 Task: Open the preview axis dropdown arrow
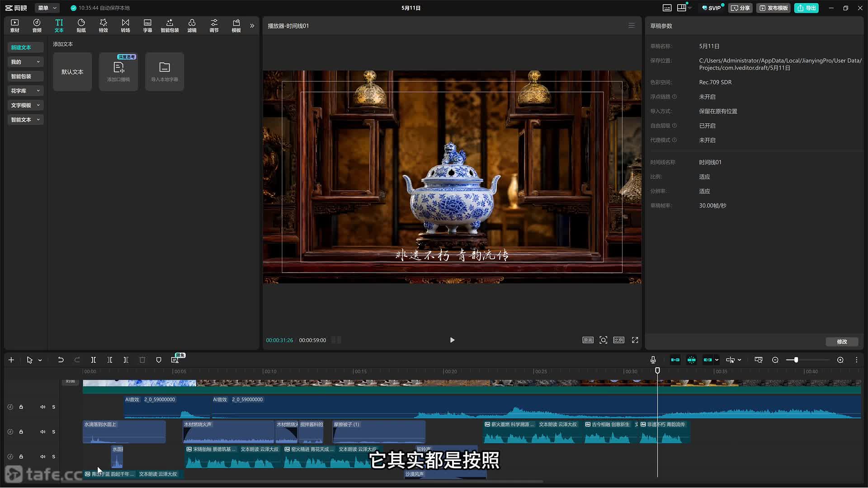click(x=740, y=360)
